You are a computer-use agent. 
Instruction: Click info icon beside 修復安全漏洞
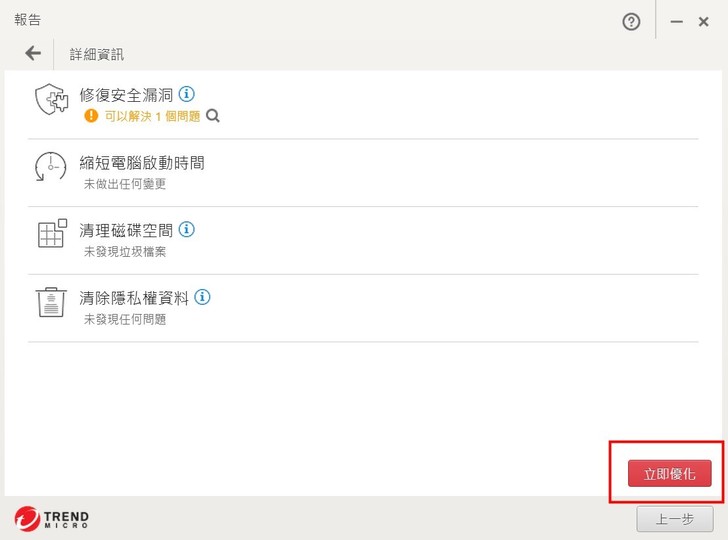click(186, 94)
